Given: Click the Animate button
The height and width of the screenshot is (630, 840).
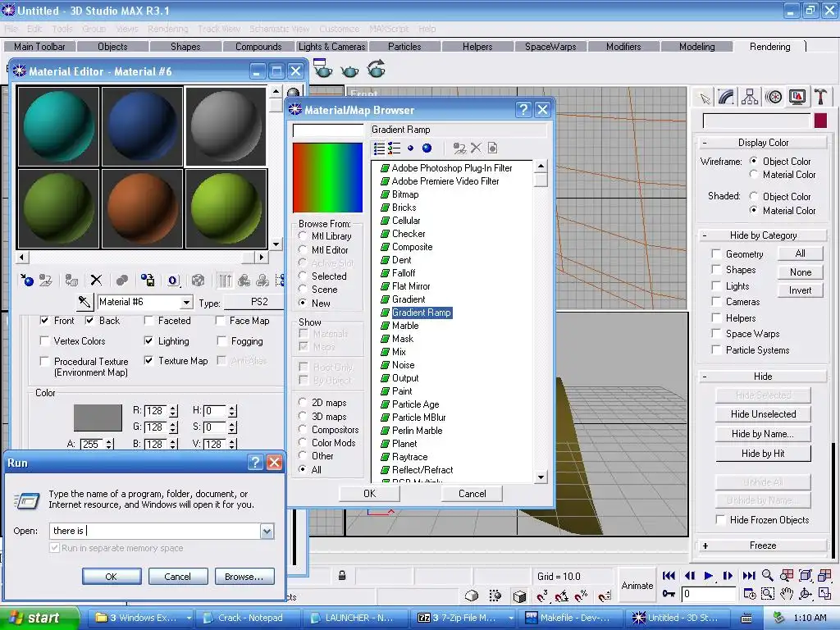Looking at the screenshot, I should [x=637, y=586].
